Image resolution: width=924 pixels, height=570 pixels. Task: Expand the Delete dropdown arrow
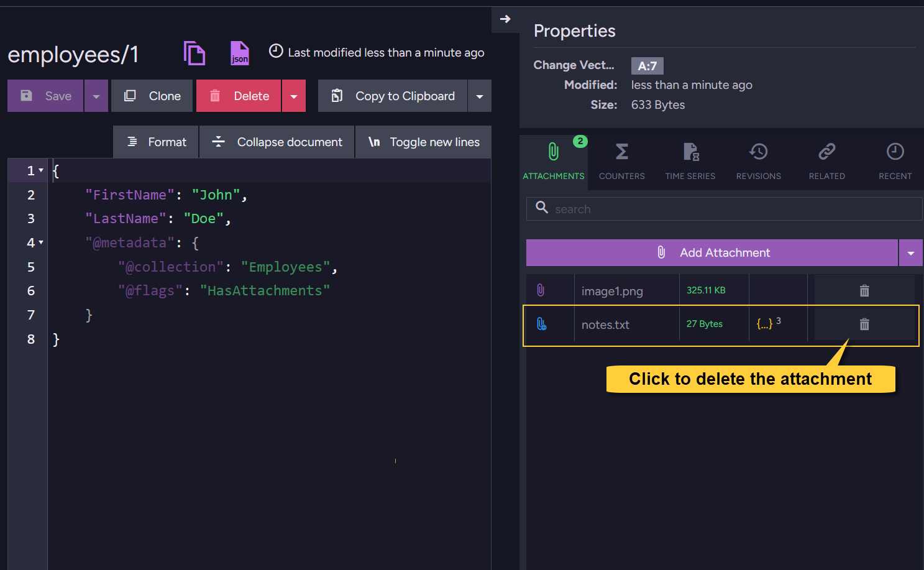tap(294, 96)
